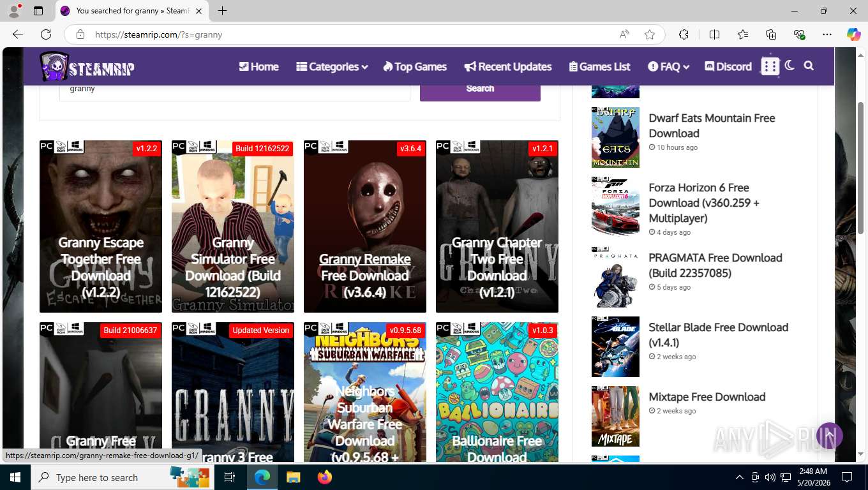Click the SteamRIP logo
Image resolution: width=868 pixels, height=490 pixels.
coord(87,66)
